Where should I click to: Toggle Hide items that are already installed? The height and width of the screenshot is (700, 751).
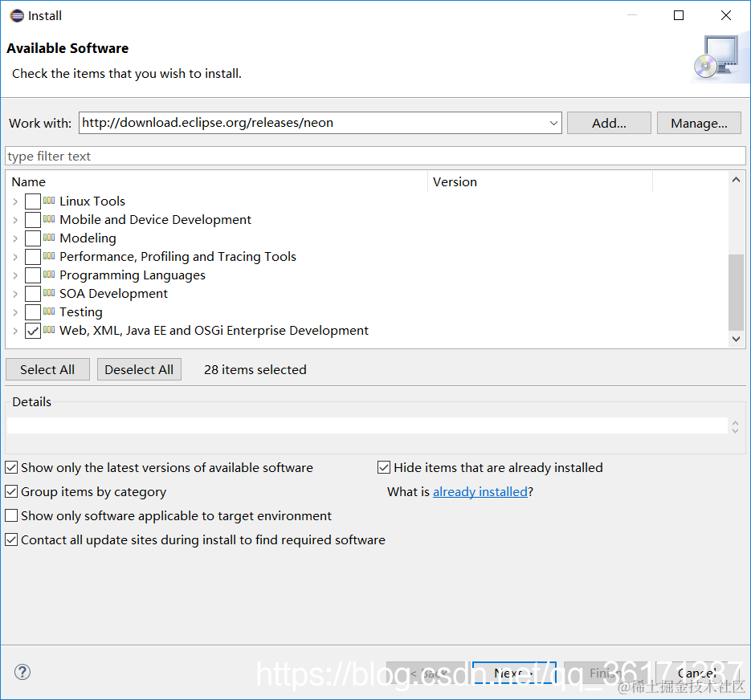(x=384, y=467)
